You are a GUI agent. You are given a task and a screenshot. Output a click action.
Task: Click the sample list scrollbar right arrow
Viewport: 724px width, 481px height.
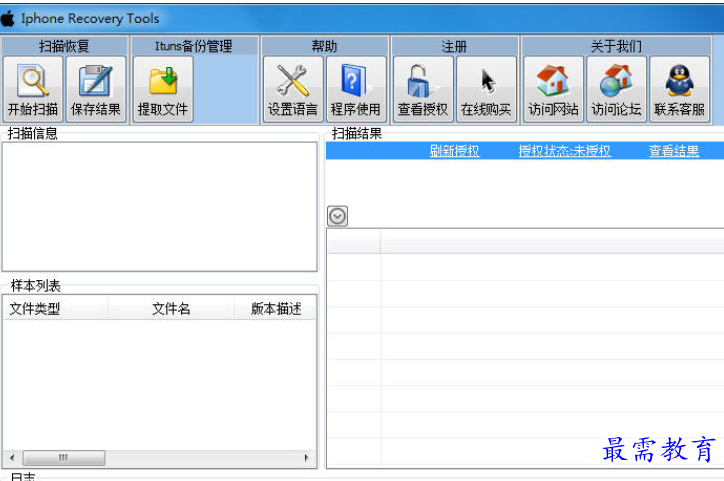click(x=306, y=458)
